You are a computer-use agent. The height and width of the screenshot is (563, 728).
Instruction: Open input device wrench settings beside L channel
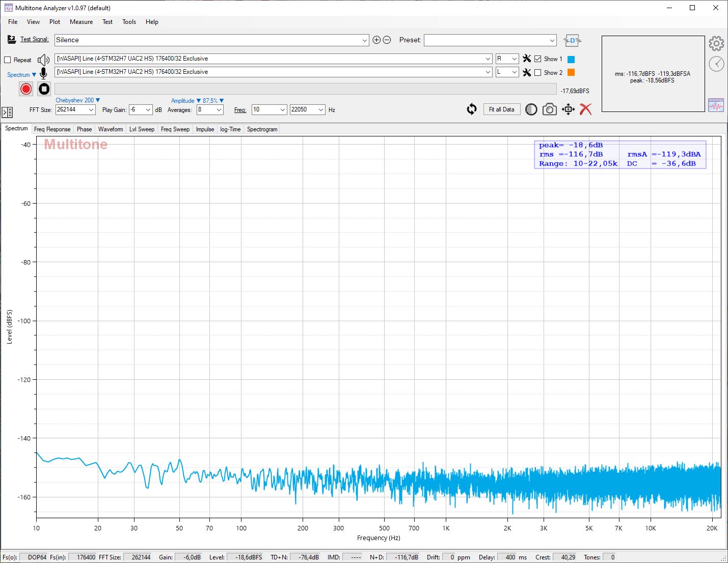click(x=527, y=72)
